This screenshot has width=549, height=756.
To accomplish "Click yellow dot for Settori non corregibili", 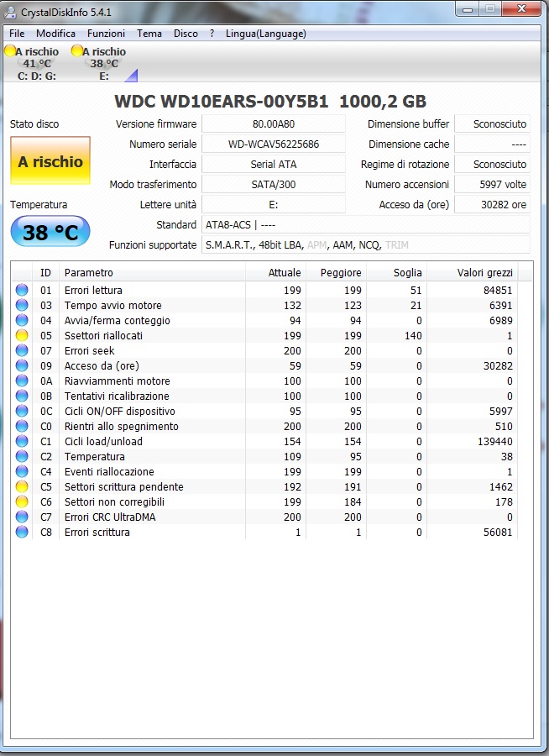I will (22, 501).
